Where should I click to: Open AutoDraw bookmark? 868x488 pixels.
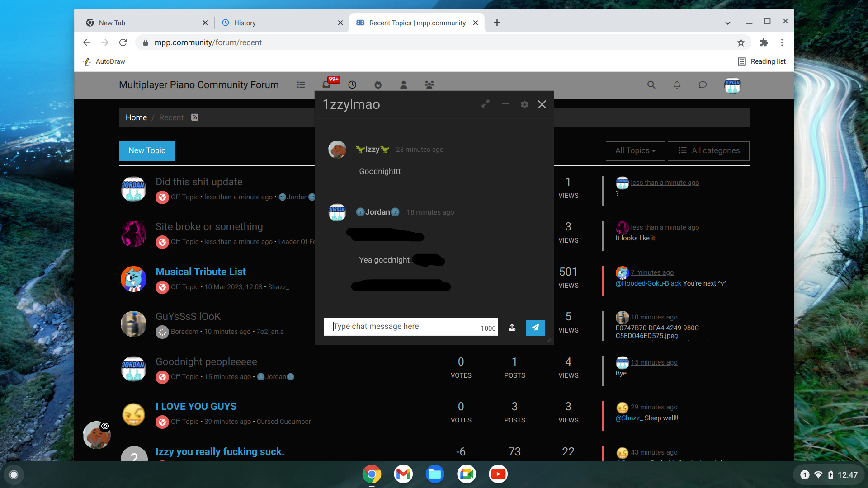pos(104,61)
